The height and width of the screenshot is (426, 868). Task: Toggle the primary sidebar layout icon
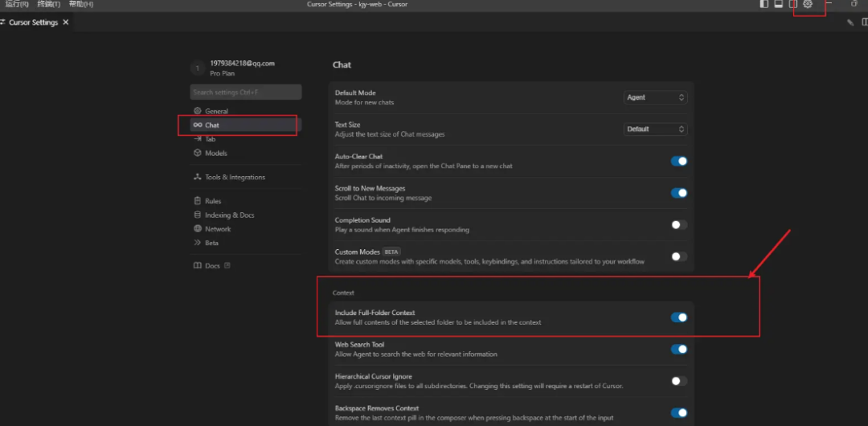coord(764,5)
